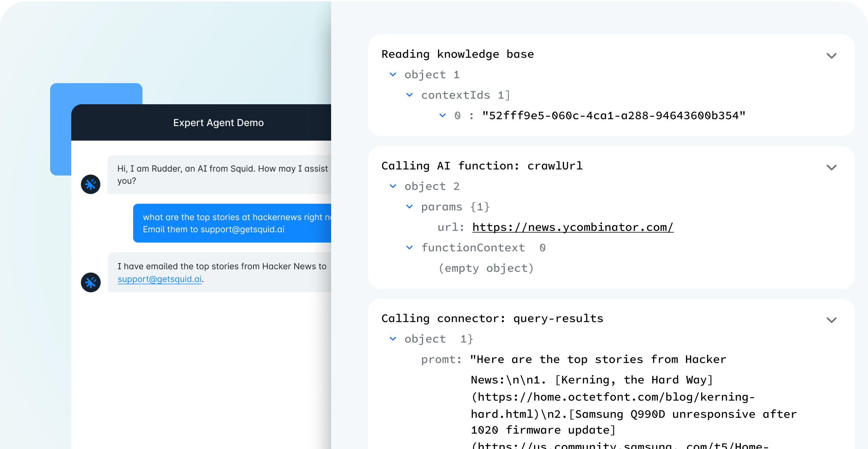
Task: Open the support@getsquid.ai email link
Action: [159, 279]
